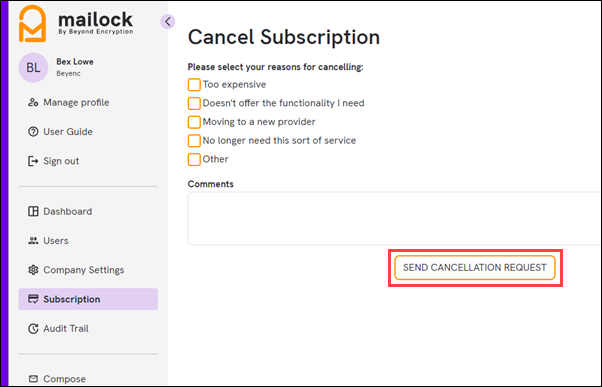Check the Too expensive checkbox
The image size is (602, 387).
tap(194, 84)
